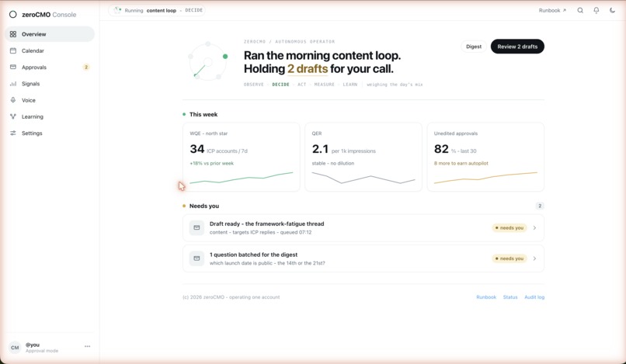
Task: Select the MEASURE loop stage
Action: (x=324, y=85)
